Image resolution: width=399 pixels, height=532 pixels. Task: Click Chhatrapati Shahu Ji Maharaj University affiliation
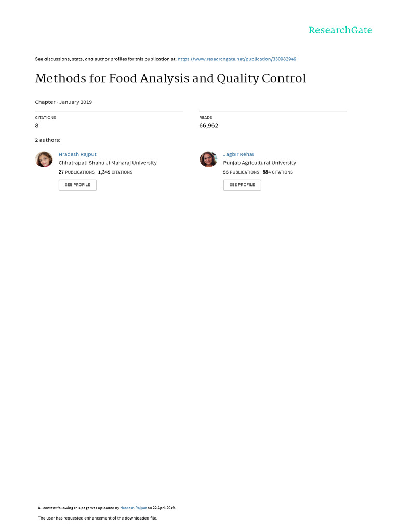click(x=108, y=163)
